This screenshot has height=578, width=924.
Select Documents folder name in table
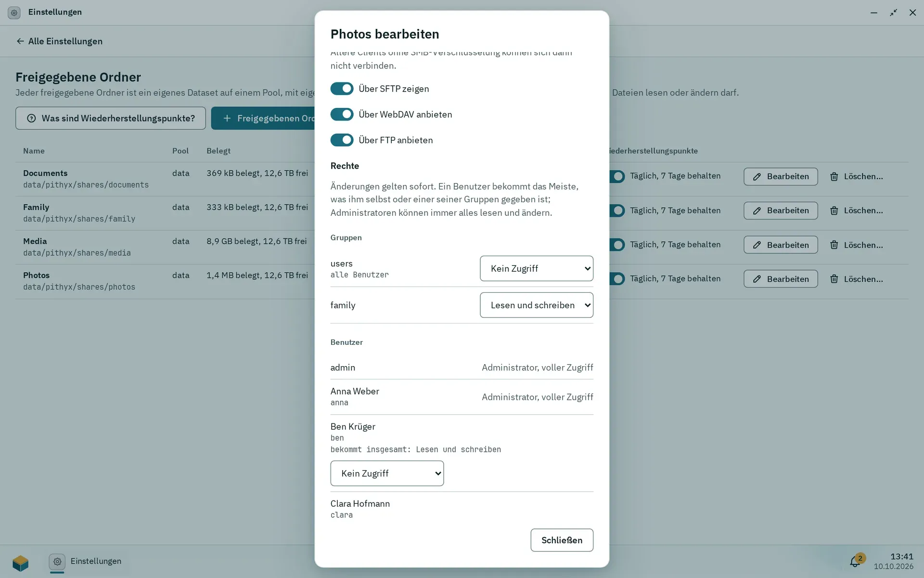pyautogui.click(x=45, y=173)
